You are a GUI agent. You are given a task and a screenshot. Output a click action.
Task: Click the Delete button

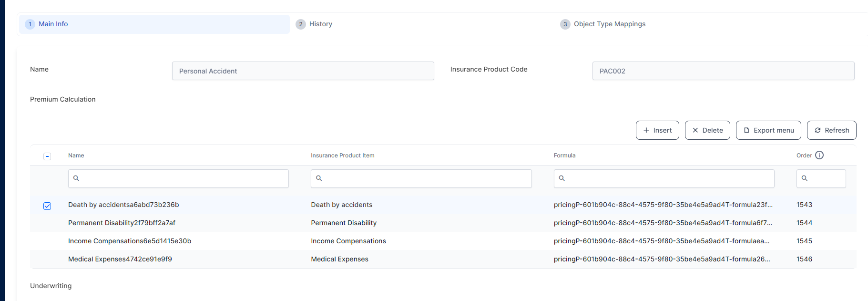pyautogui.click(x=707, y=130)
